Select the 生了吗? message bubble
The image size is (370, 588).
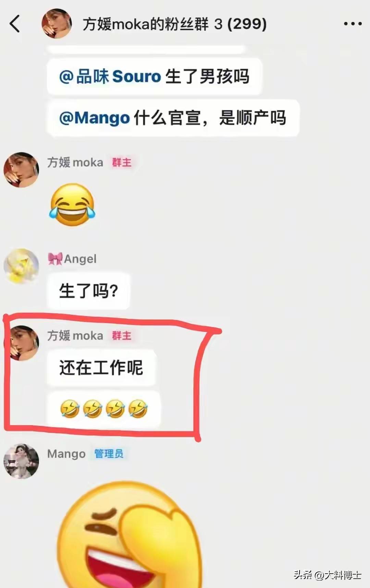pyautogui.click(x=88, y=291)
